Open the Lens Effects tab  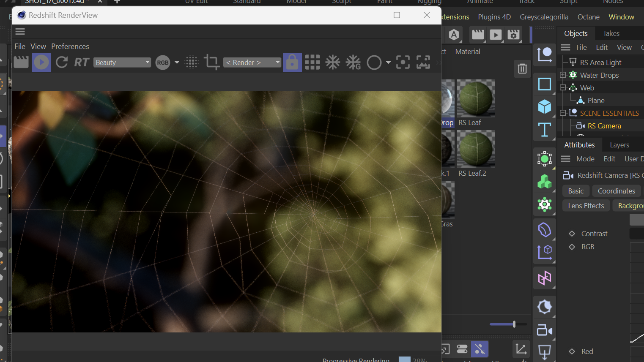pyautogui.click(x=586, y=206)
